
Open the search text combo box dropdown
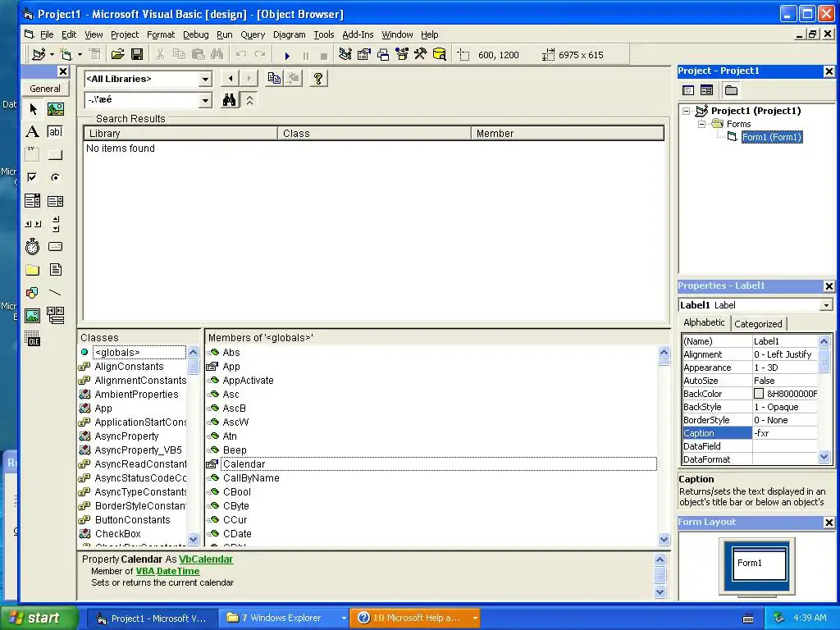pos(205,100)
